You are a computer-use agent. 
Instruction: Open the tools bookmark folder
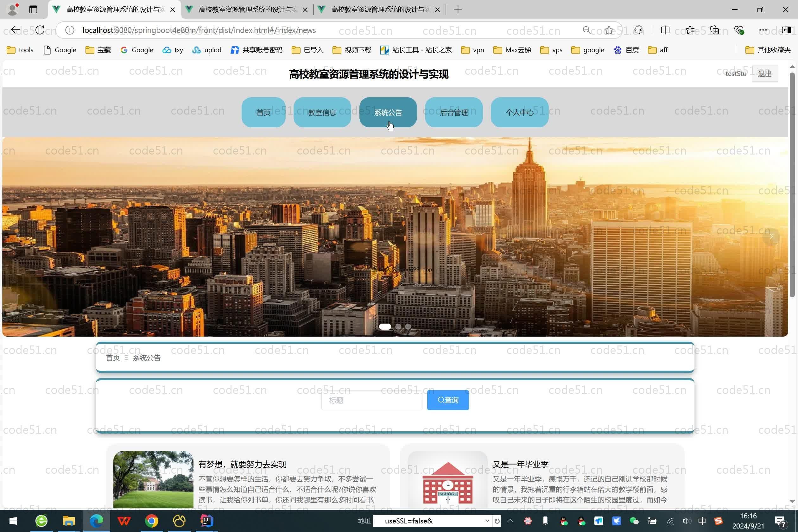point(20,50)
